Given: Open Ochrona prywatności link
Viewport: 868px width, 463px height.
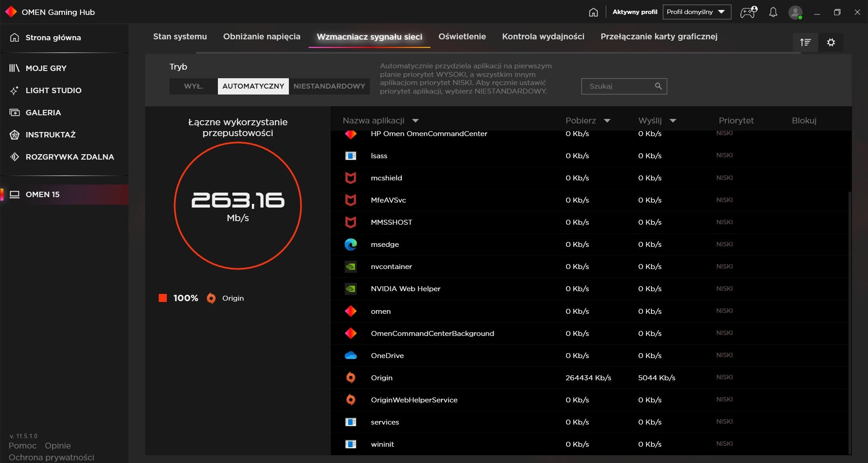Looking at the screenshot, I should point(52,458).
